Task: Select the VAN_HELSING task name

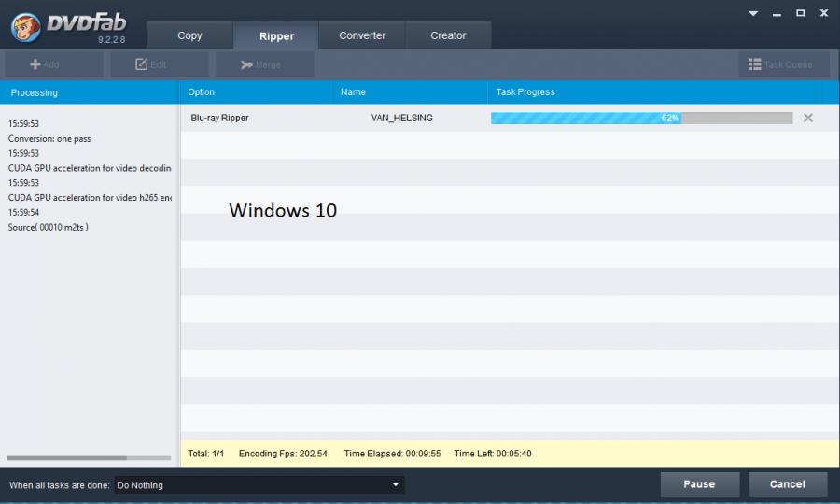Action: (x=401, y=118)
